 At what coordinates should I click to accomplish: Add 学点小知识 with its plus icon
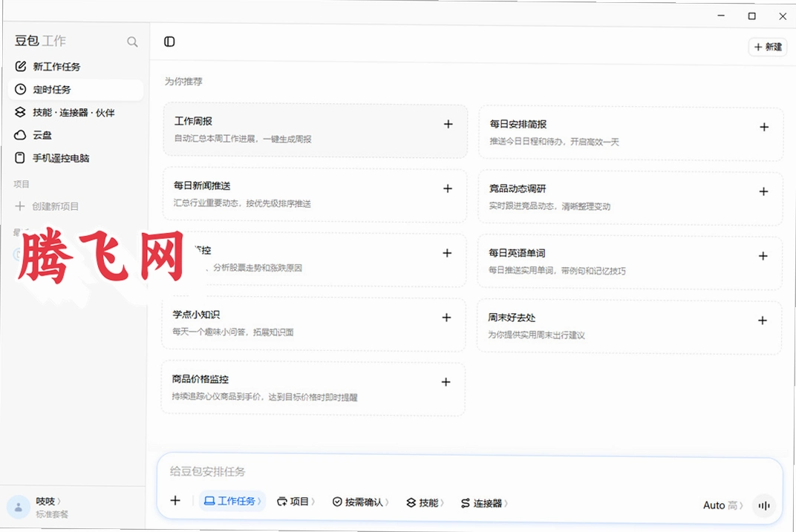point(447,318)
